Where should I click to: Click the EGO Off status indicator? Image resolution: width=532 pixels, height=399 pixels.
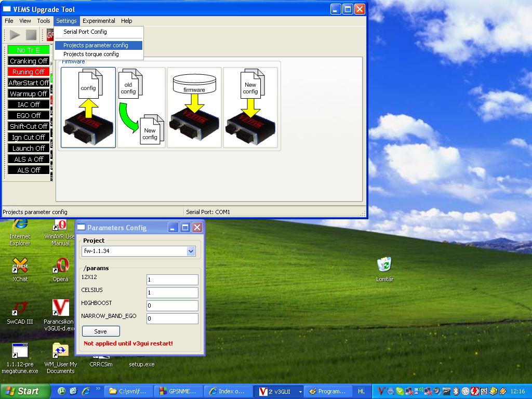[29, 115]
